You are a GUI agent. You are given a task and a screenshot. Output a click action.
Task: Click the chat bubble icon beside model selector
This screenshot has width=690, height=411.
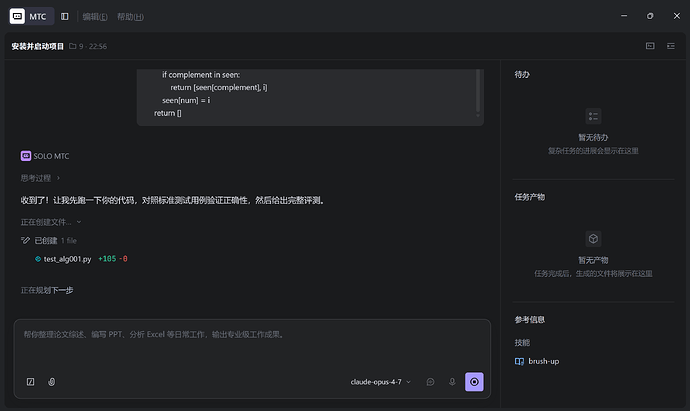coord(430,382)
